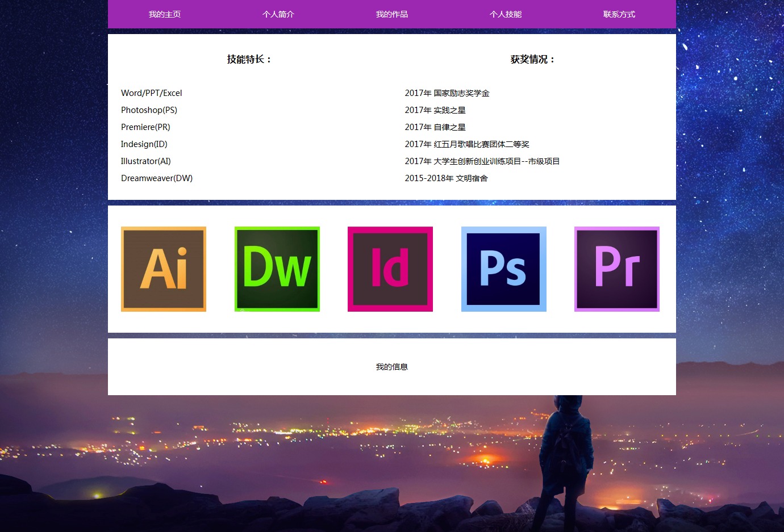This screenshot has height=532, width=784.
Task: Click the Photoshop(PS) skill list item
Action: pos(149,110)
